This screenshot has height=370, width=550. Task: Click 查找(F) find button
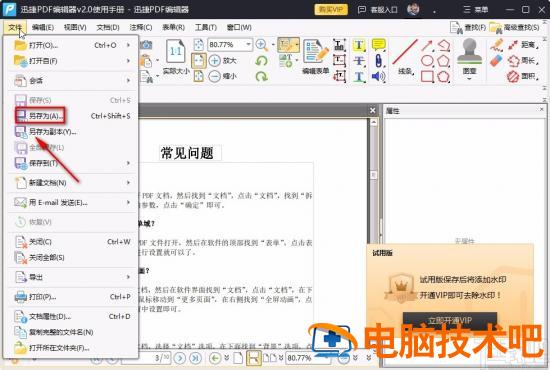468,27
